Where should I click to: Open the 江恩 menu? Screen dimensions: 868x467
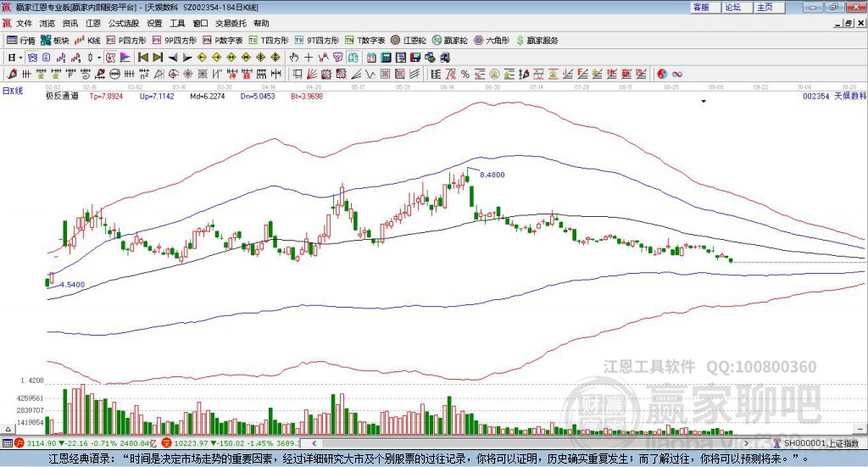(93, 23)
